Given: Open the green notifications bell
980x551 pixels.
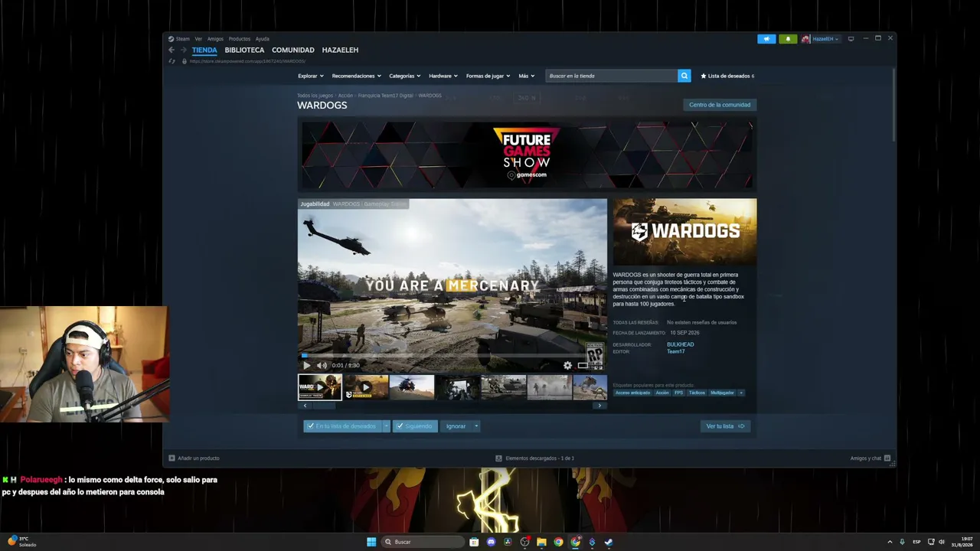Looking at the screenshot, I should coord(788,39).
